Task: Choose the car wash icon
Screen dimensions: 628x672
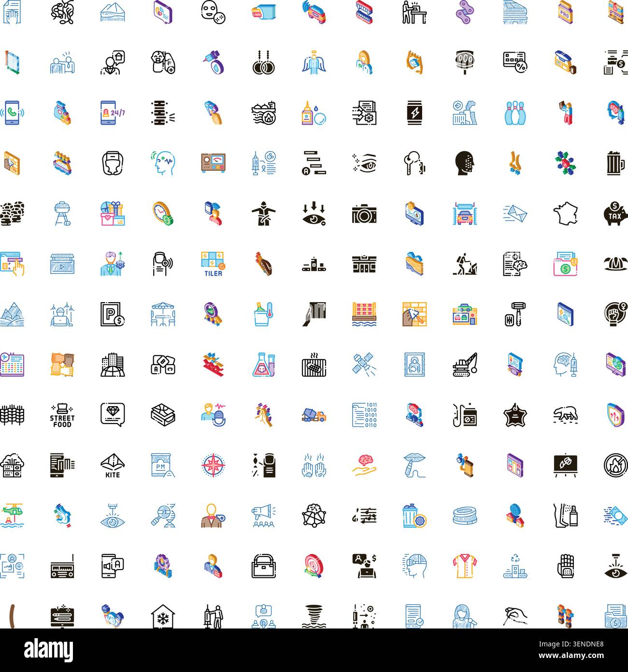Action: [465, 214]
